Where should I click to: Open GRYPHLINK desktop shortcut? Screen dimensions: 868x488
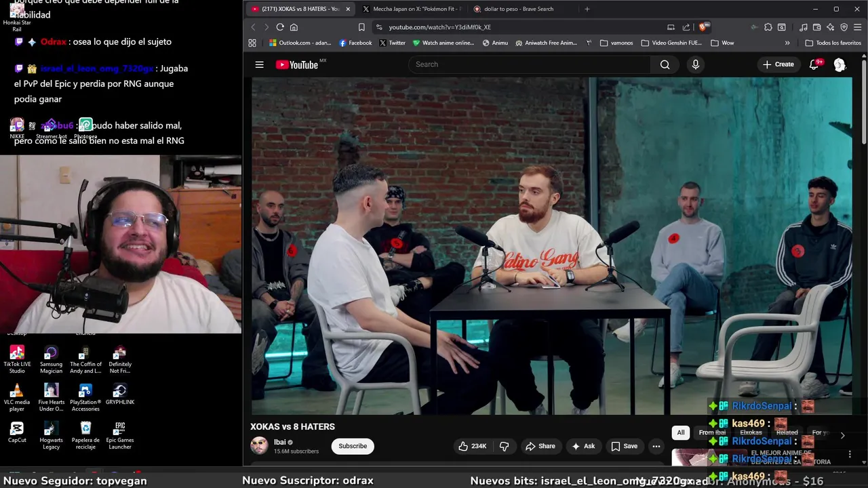coord(120,394)
